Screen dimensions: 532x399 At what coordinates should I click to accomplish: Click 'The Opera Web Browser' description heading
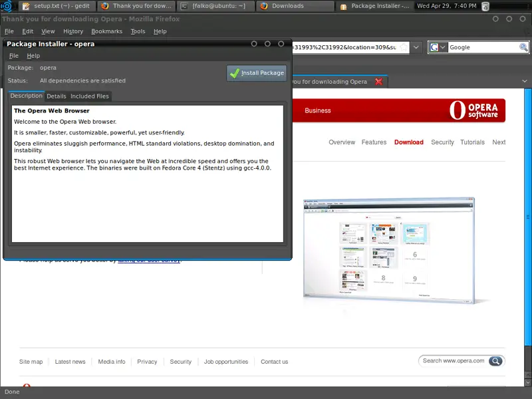pos(52,110)
